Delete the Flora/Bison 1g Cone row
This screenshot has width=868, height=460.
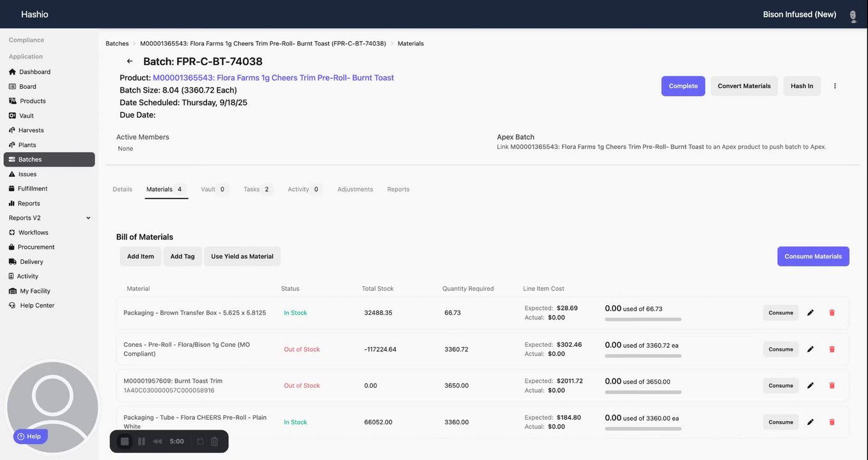[832, 349]
